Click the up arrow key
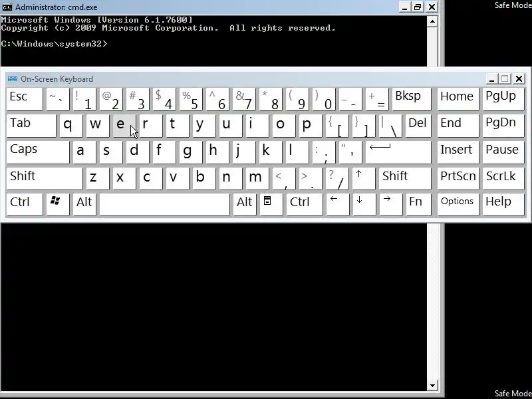Image resolution: width=532 pixels, height=399 pixels. (x=364, y=178)
